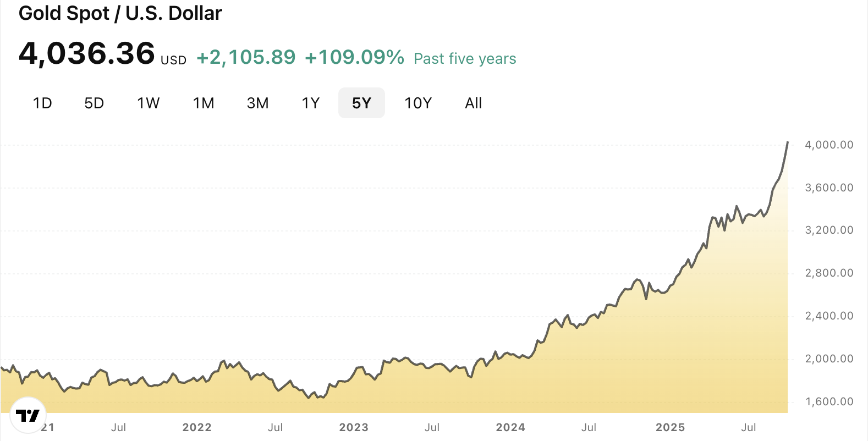The image size is (868, 441).
Task: Click the 4,000.00 price axis label
Action: pyautogui.click(x=829, y=145)
